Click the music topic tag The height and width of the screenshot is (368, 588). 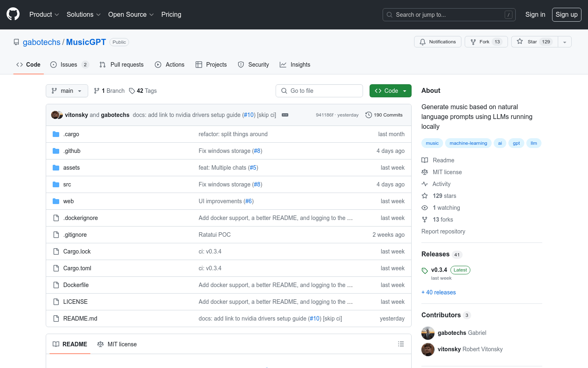point(432,143)
